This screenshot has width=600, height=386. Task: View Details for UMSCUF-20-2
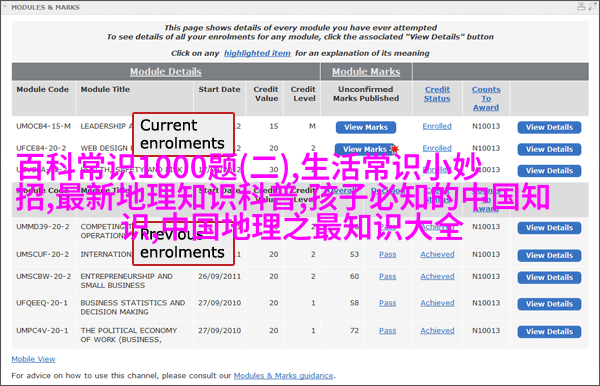pos(549,256)
